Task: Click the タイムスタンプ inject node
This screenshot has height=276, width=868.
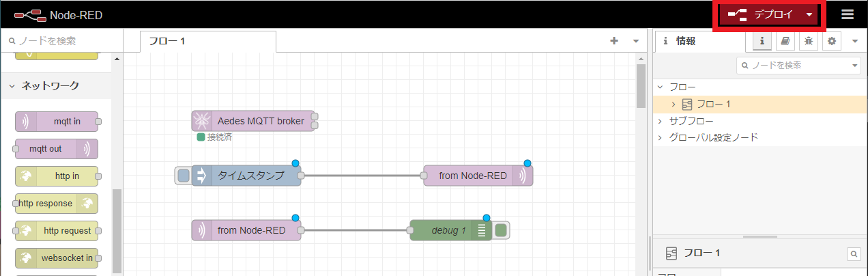Action: tap(246, 176)
